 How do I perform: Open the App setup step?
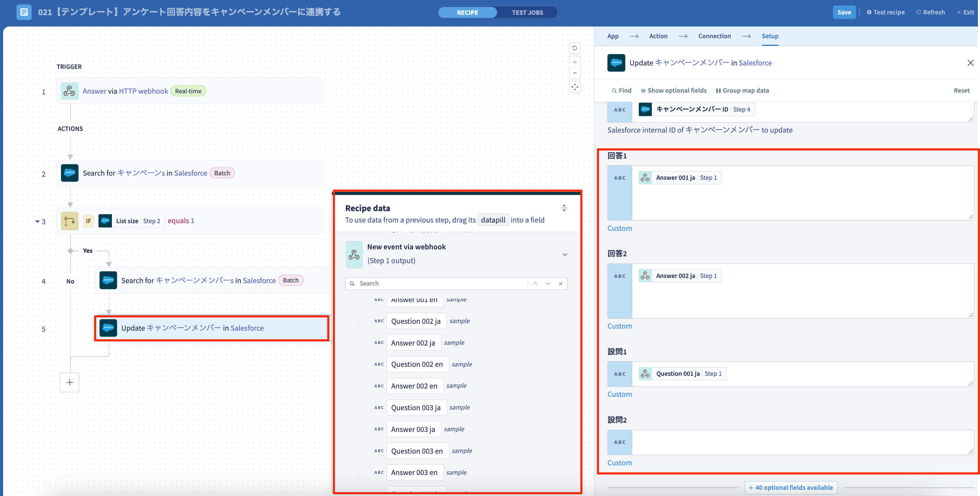613,36
